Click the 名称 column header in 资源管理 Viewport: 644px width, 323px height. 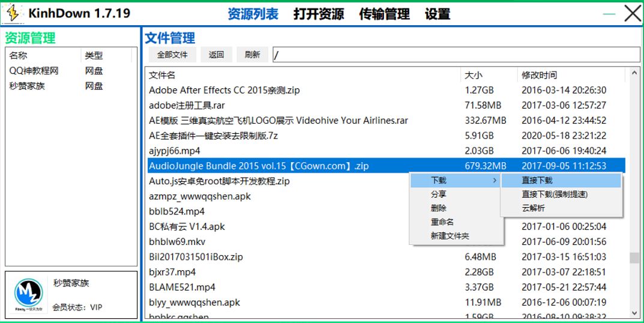click(44, 55)
